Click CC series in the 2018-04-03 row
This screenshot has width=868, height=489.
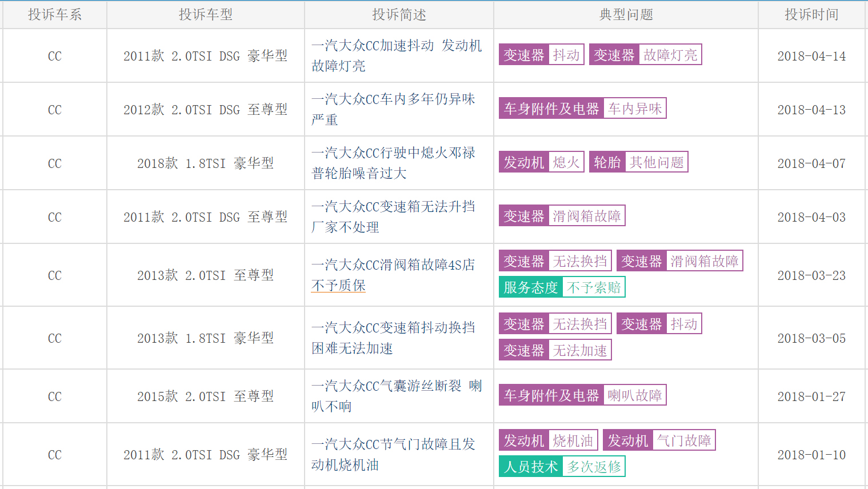pos(55,217)
